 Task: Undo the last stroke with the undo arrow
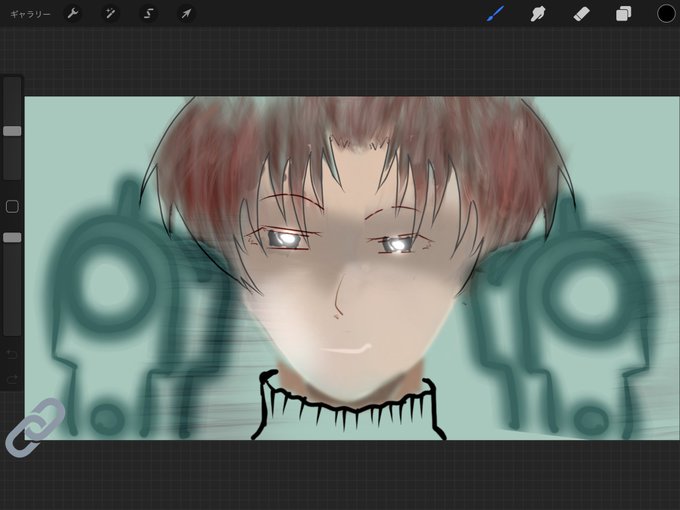point(12,355)
